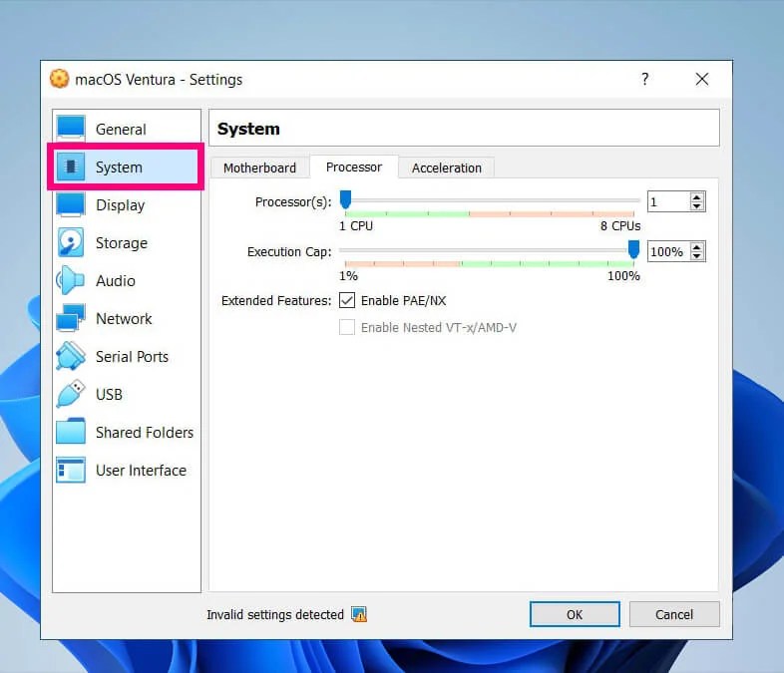Viewport: 784px width, 673px height.
Task: Click the Serial Ports connector icon
Action: click(71, 356)
